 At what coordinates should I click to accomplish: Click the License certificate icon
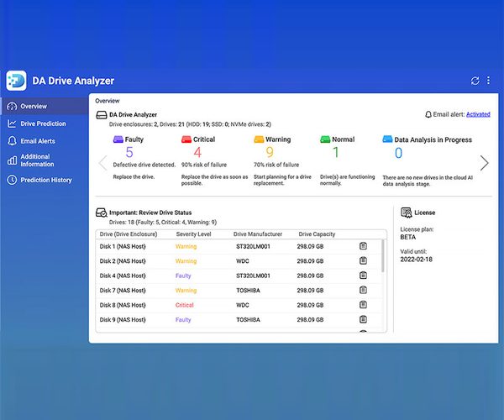point(407,213)
